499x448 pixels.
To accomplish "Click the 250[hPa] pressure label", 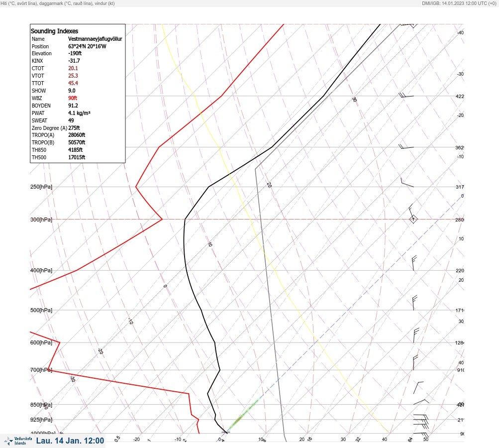I will coord(41,187).
